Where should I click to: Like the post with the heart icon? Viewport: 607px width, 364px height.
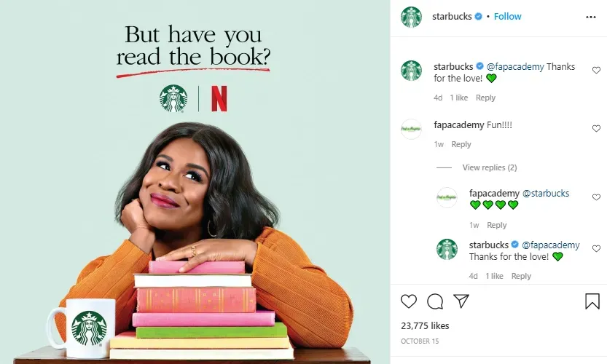point(408,301)
